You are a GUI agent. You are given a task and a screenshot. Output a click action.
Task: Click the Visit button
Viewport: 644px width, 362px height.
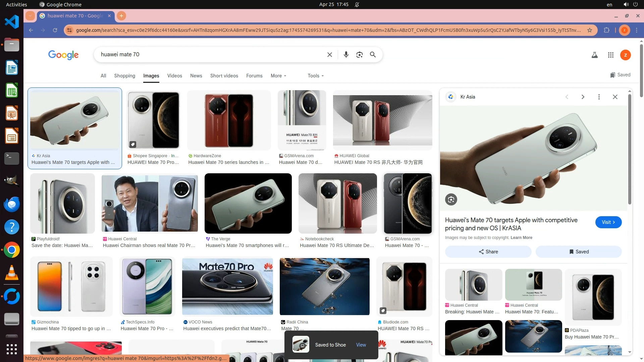pos(608,222)
